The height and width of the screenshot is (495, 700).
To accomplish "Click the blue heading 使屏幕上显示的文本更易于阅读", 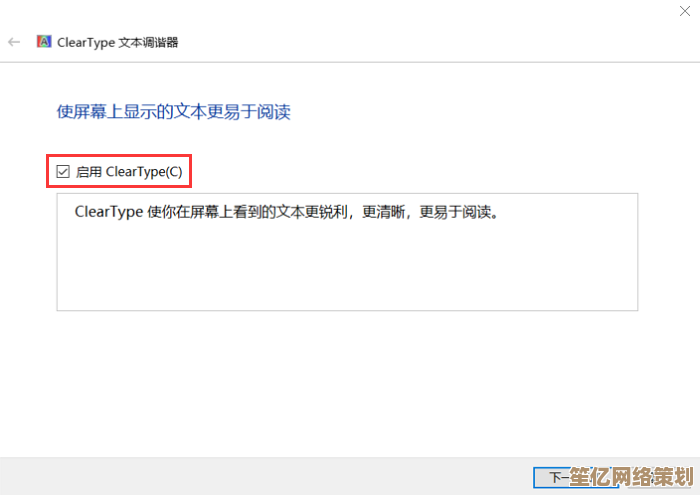I will tap(174, 112).
